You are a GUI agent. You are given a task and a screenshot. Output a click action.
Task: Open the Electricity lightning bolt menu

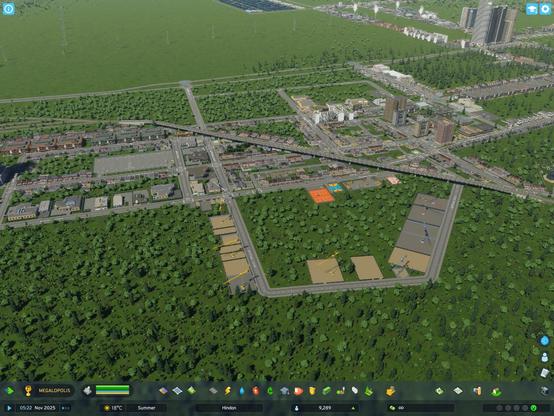tap(228, 391)
